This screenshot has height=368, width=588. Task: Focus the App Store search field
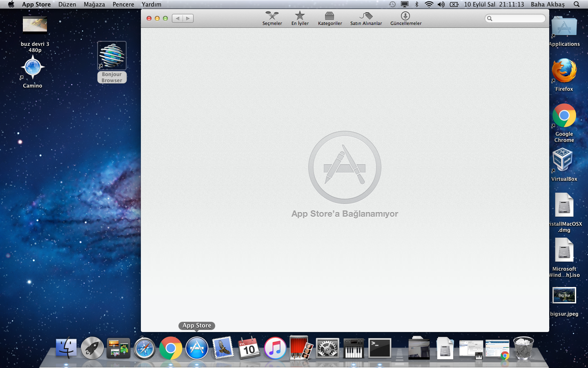[x=515, y=18]
